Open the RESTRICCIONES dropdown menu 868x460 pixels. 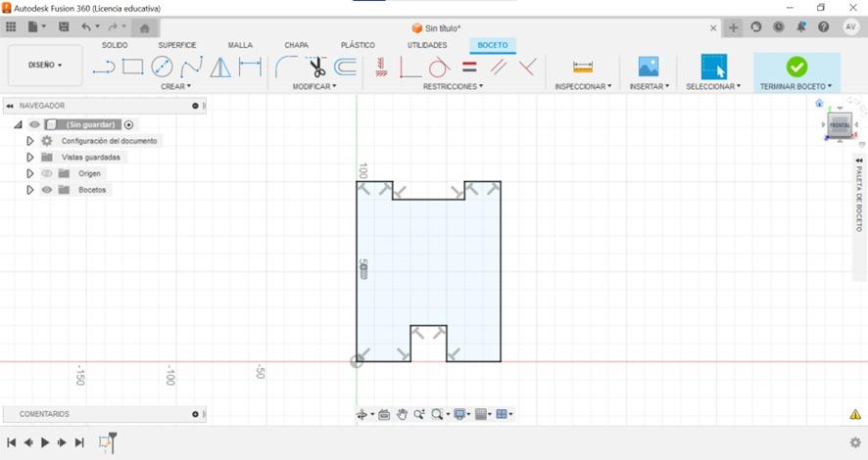click(453, 87)
